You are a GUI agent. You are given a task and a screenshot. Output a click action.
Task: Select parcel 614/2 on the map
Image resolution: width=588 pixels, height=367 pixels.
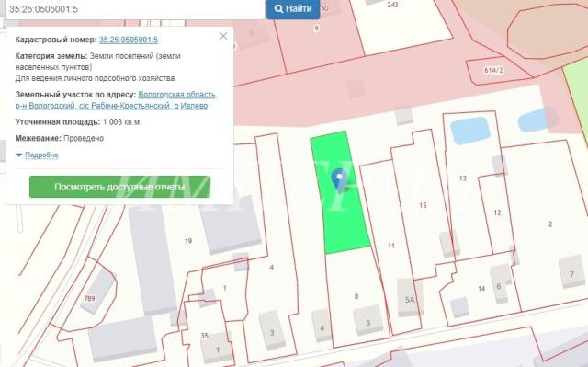[493, 70]
